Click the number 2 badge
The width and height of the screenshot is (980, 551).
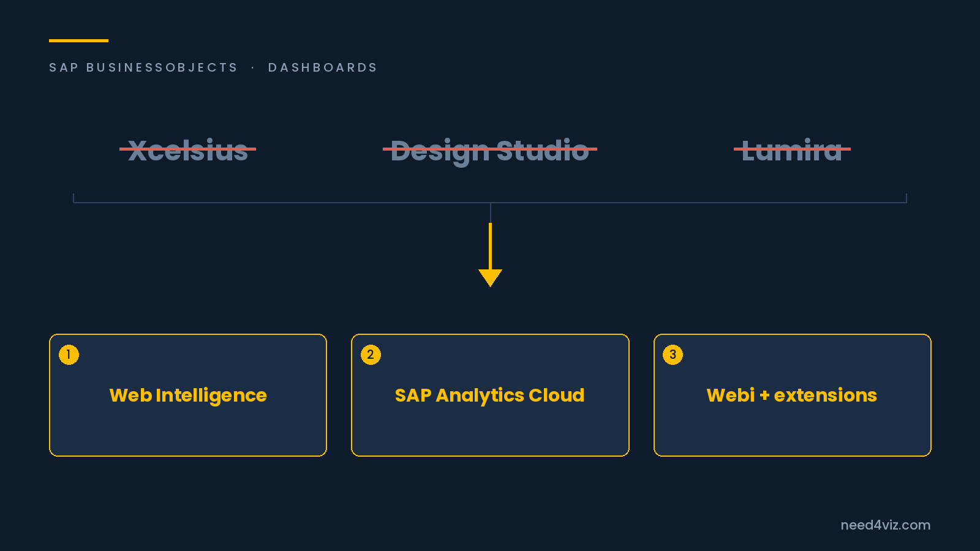[371, 354]
